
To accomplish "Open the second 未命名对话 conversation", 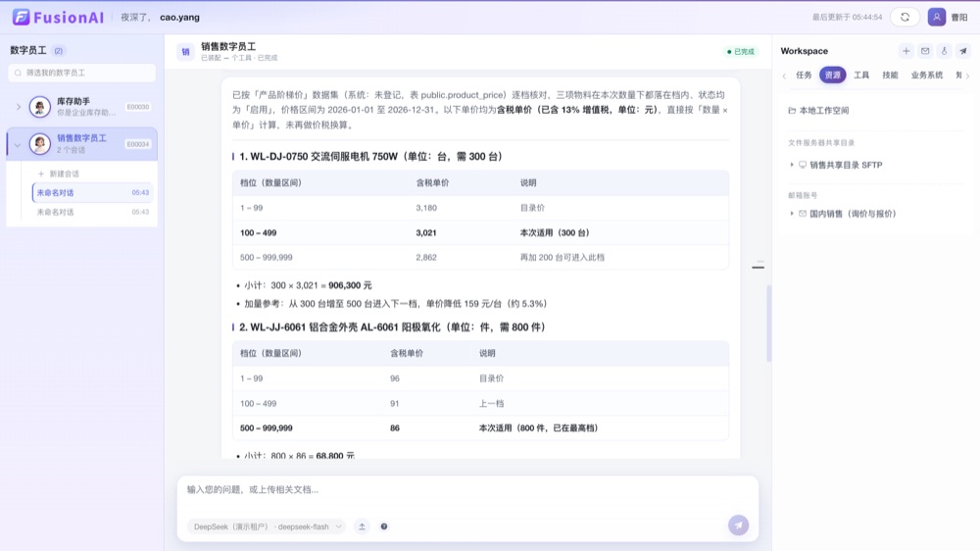I will 92,212.
